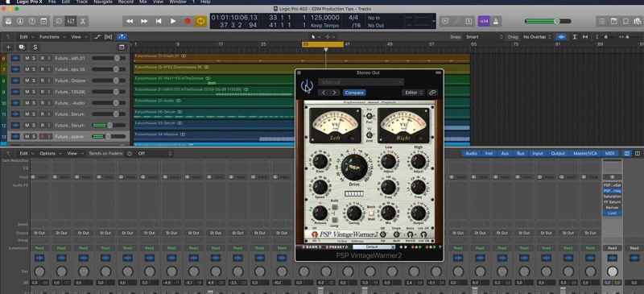This screenshot has height=294, width=644.
Task: Toggle the blue Waveform Zoom button
Action: click(x=561, y=37)
